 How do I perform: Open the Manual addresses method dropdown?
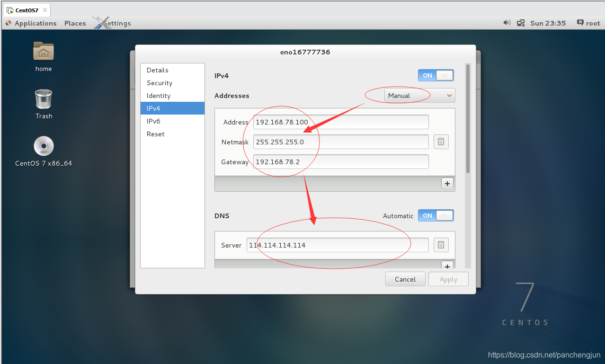coord(419,96)
